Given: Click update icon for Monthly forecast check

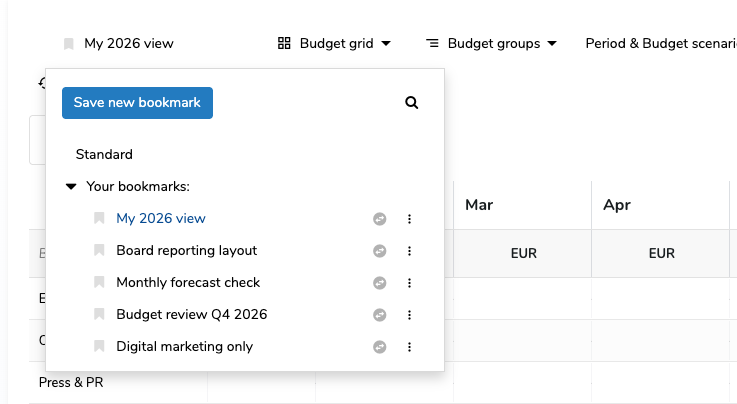Looking at the screenshot, I should [380, 283].
